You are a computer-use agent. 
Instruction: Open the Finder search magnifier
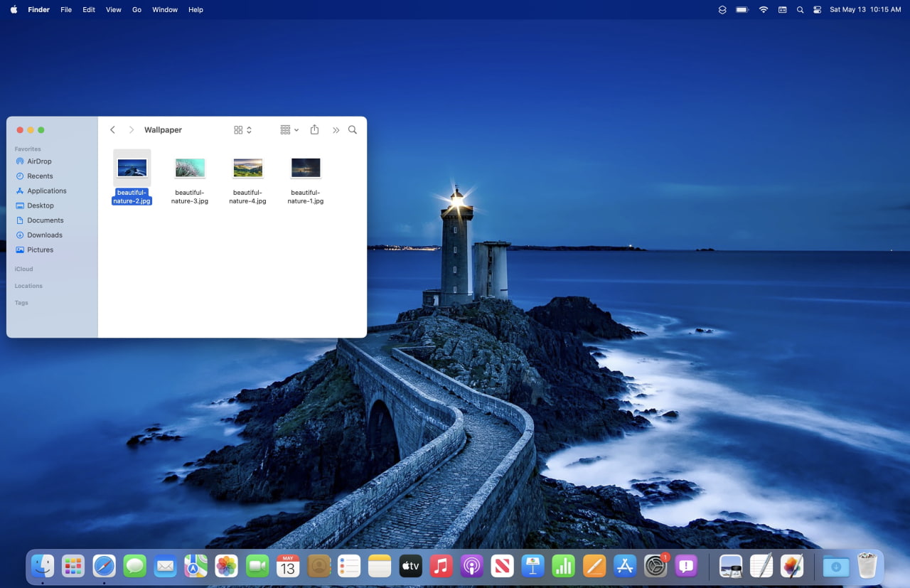coord(353,130)
